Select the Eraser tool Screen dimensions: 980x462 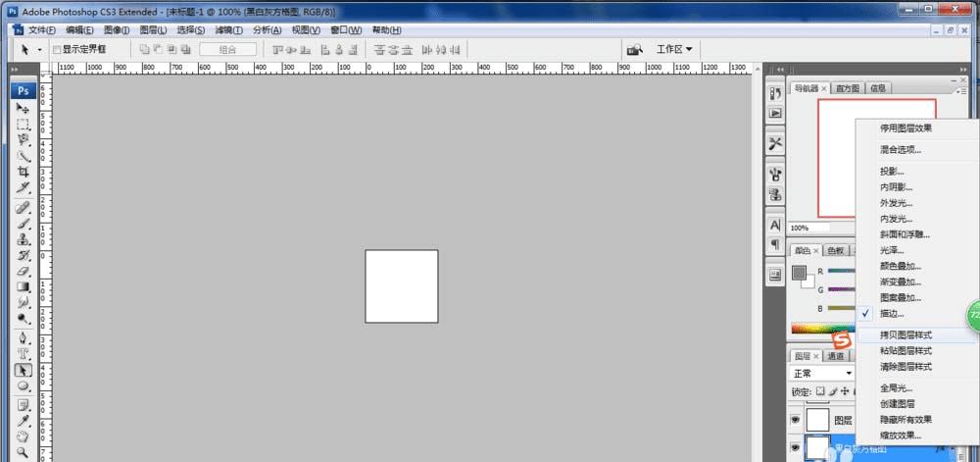24,271
